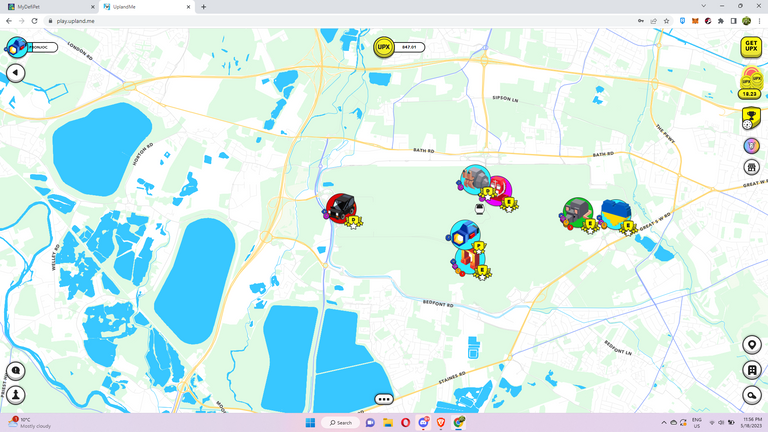This screenshot has height=432, width=768.
Task: Show hidden system tray icons
Action: tap(664, 423)
